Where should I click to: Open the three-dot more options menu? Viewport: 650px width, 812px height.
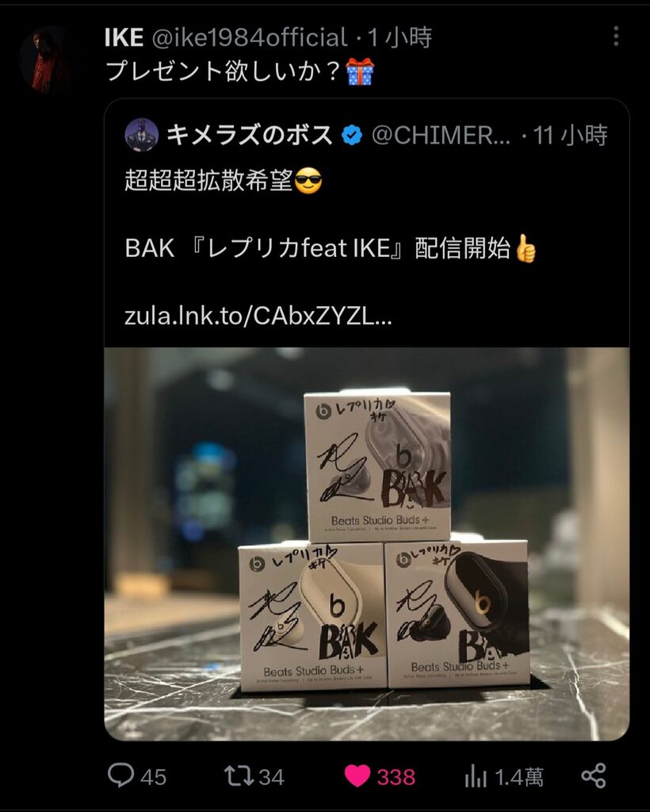[x=616, y=36]
